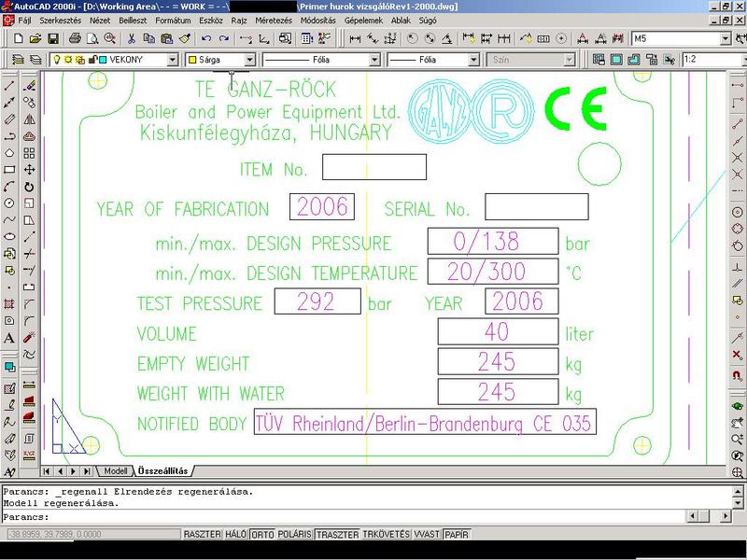The height and width of the screenshot is (560, 747).
Task: Toggle the layer lightbulb on/off icon
Action: point(57,60)
